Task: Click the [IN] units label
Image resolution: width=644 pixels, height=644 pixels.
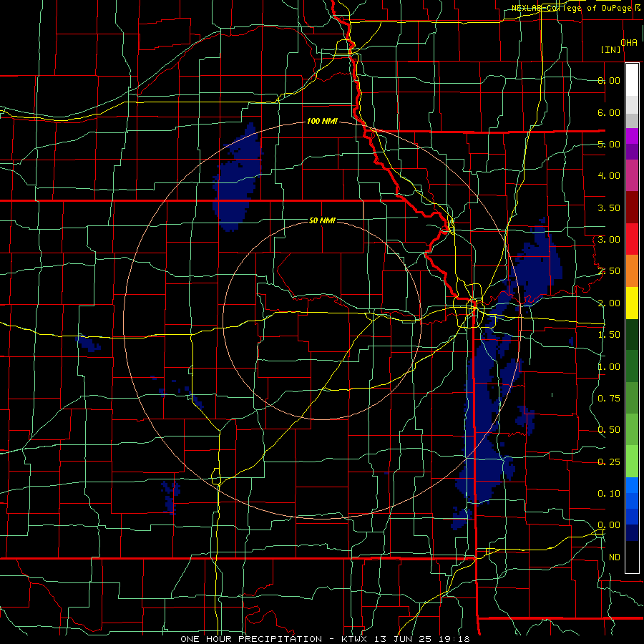Action: (x=611, y=49)
